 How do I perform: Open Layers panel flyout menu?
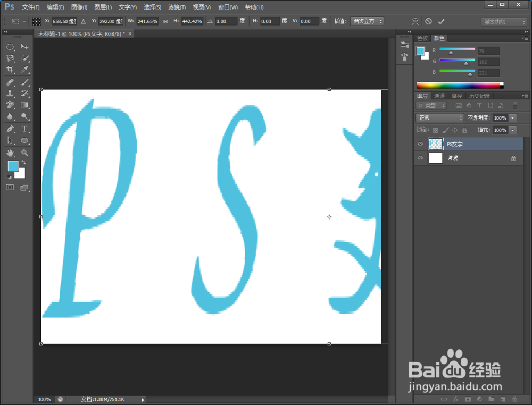(525, 96)
